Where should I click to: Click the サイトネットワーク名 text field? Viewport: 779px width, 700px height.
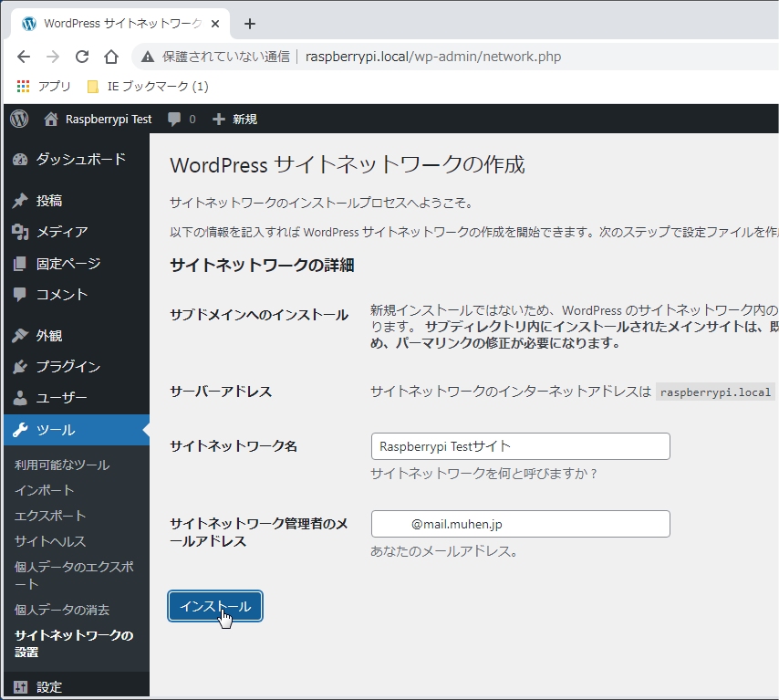(x=520, y=446)
